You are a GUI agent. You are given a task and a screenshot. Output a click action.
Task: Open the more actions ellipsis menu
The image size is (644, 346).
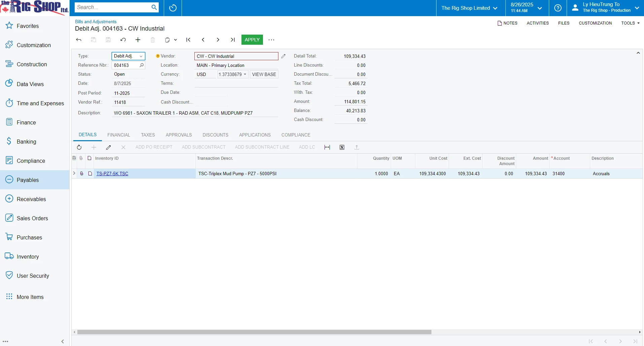click(271, 40)
